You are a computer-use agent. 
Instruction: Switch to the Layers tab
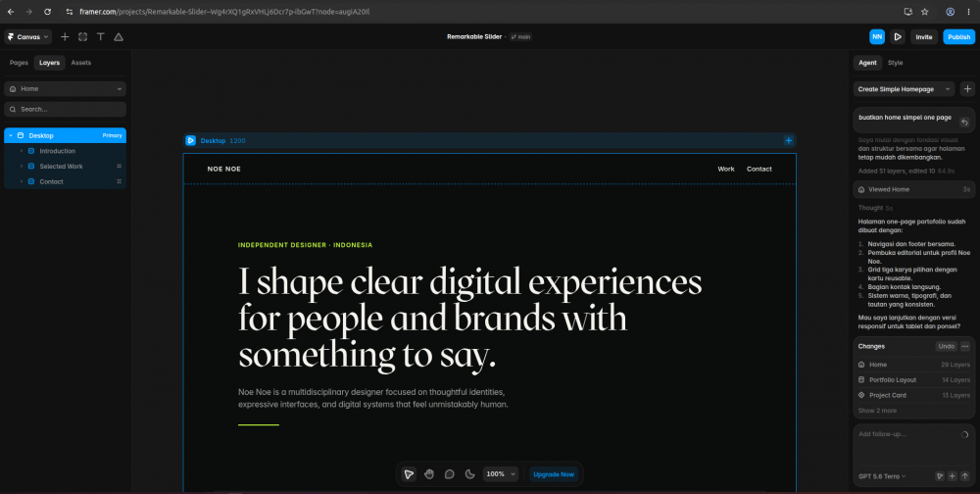[49, 63]
